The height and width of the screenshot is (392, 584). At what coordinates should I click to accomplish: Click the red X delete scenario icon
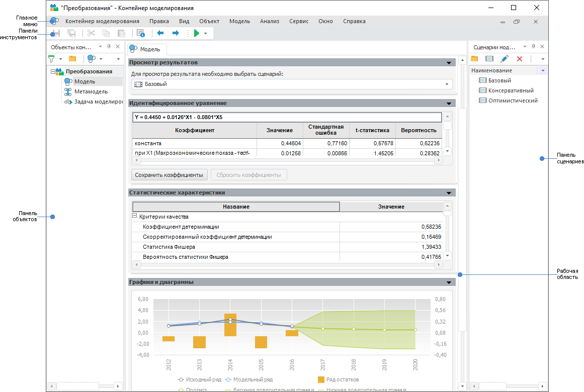tap(520, 59)
